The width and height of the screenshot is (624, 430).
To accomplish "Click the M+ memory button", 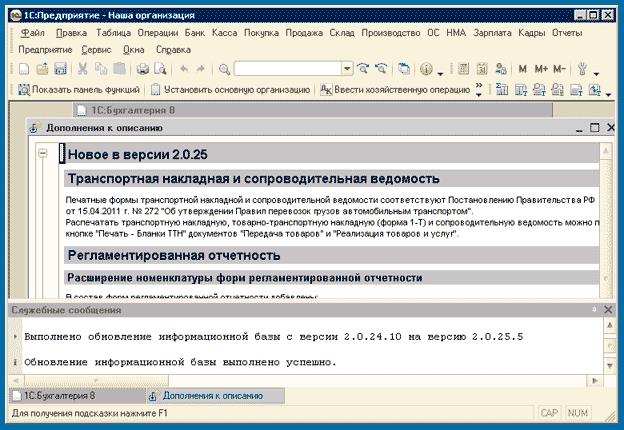I will point(542,69).
